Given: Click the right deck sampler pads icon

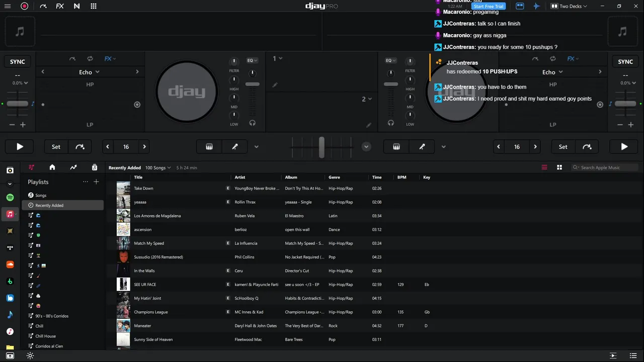Looking at the screenshot, I should [x=396, y=147].
